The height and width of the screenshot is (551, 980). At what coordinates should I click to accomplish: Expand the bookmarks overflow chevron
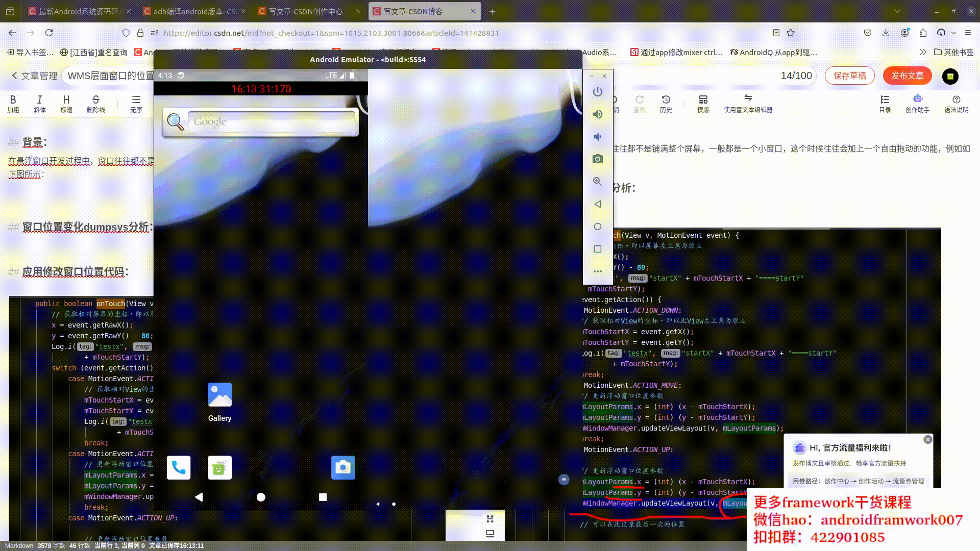pyautogui.click(x=923, y=52)
